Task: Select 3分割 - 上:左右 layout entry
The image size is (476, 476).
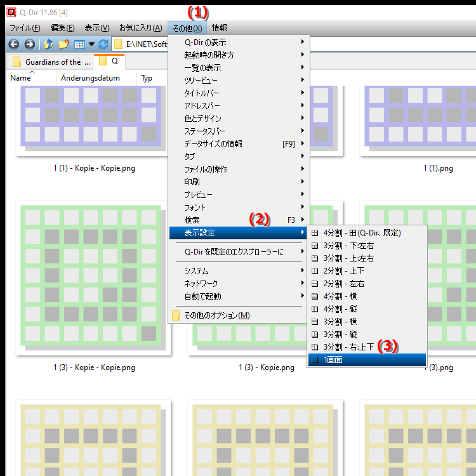Action: tap(367, 258)
